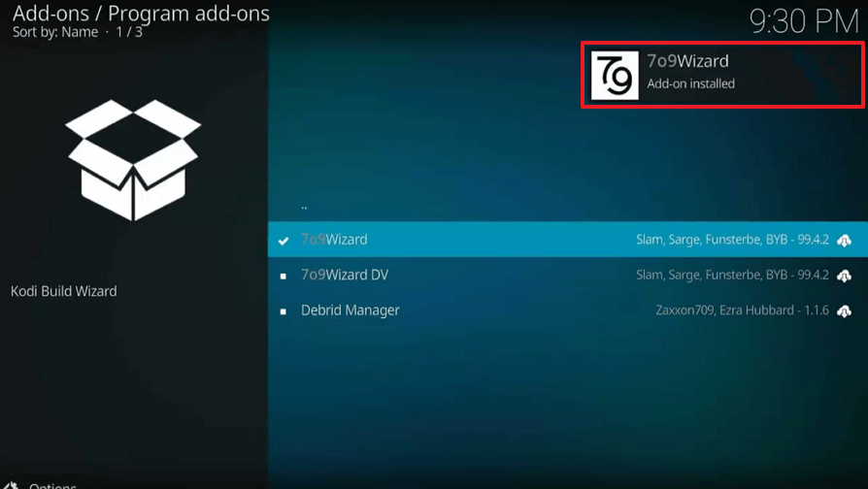Click the open box add-on artwork
Screen dimensions: 868x489
pos(133,160)
